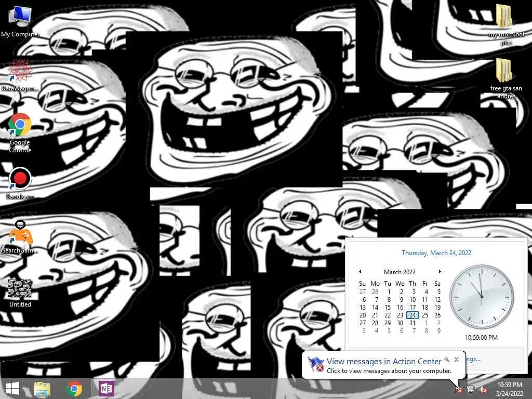Select March 20 in the calendar

[x=363, y=315]
